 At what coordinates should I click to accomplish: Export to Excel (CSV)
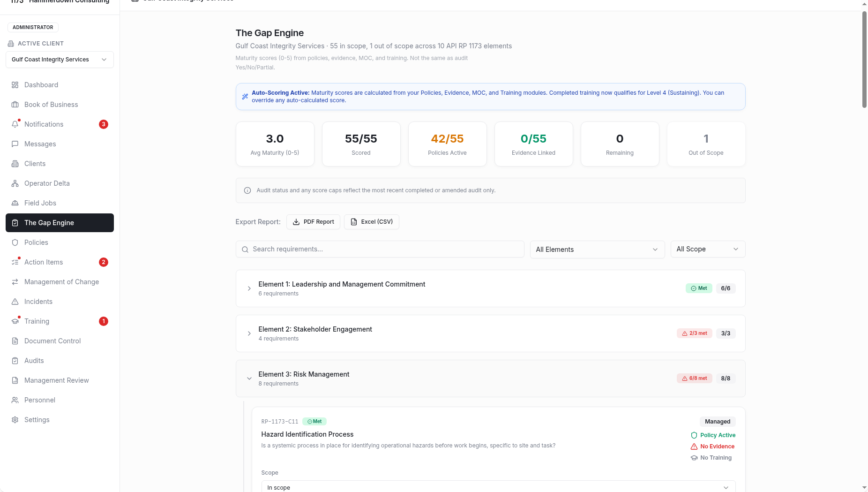coord(372,222)
